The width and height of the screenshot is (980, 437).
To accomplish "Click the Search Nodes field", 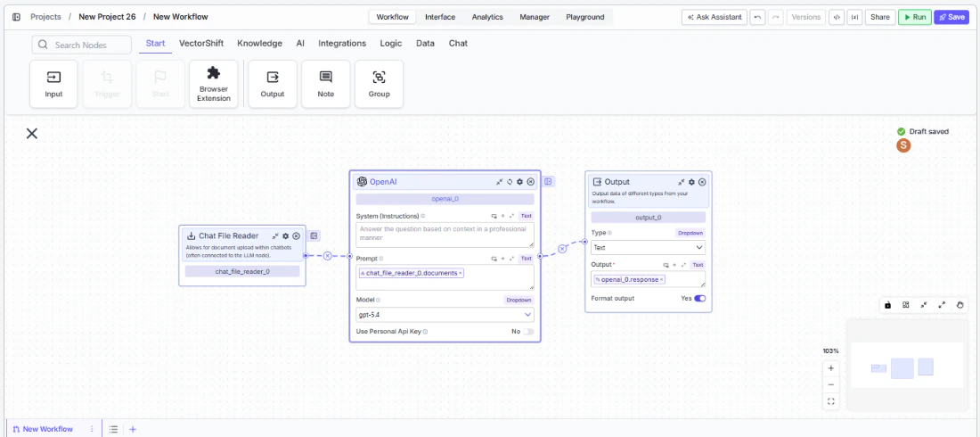I will click(x=82, y=45).
